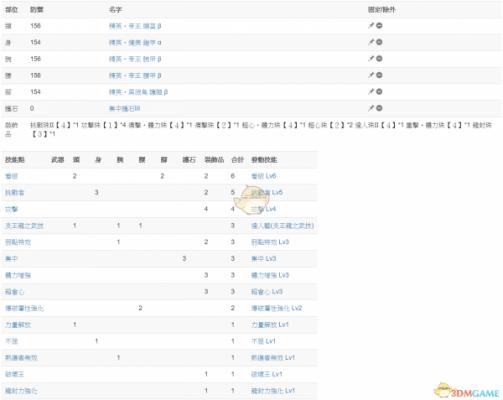
Task: Click the 弱點特效 Lv3 skill link
Action: [x=270, y=242]
